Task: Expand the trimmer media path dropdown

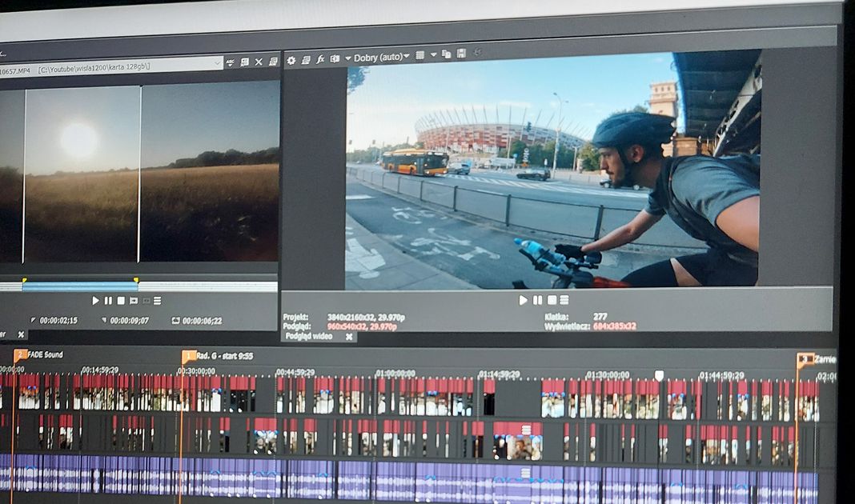Action: [x=217, y=63]
